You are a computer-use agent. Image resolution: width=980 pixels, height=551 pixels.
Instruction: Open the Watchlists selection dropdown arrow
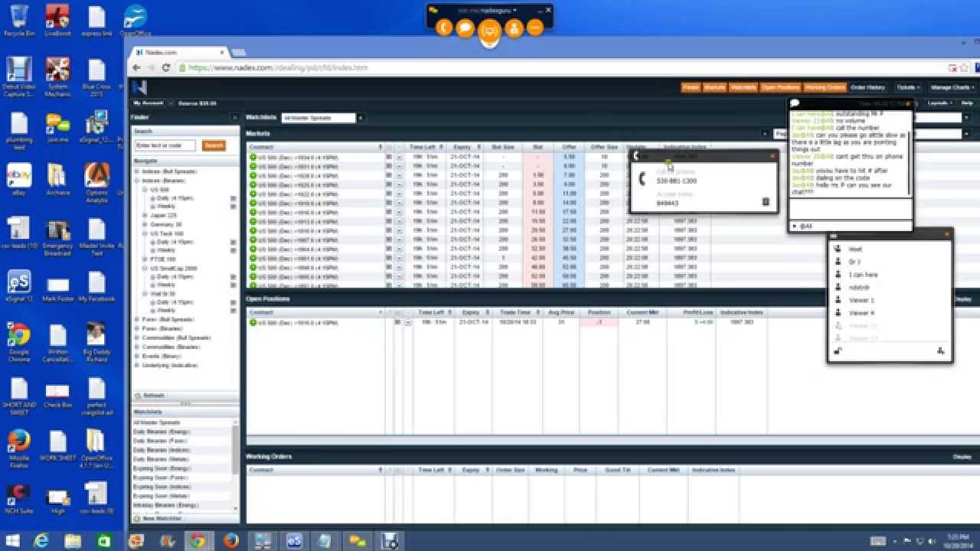pyautogui.click(x=361, y=118)
